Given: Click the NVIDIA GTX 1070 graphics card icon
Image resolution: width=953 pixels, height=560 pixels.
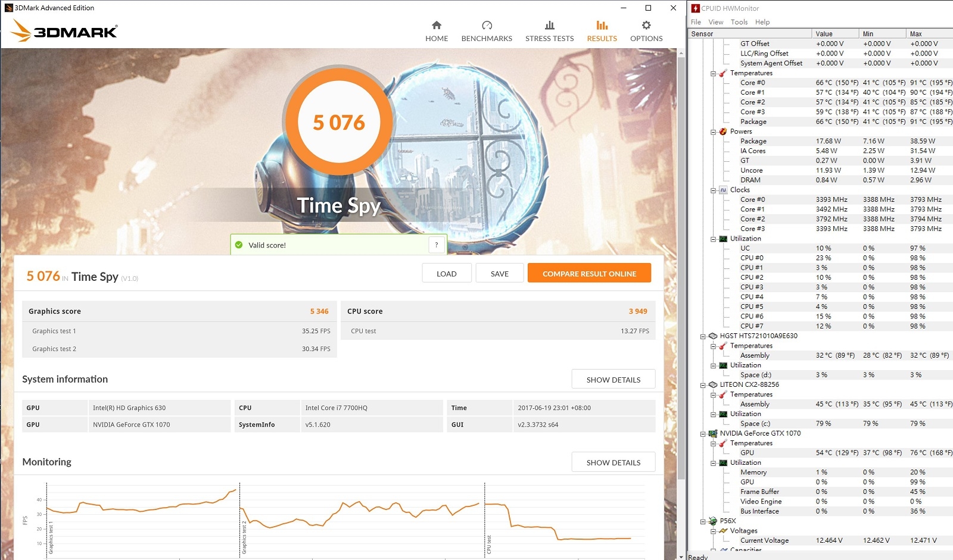Looking at the screenshot, I should pos(713,433).
